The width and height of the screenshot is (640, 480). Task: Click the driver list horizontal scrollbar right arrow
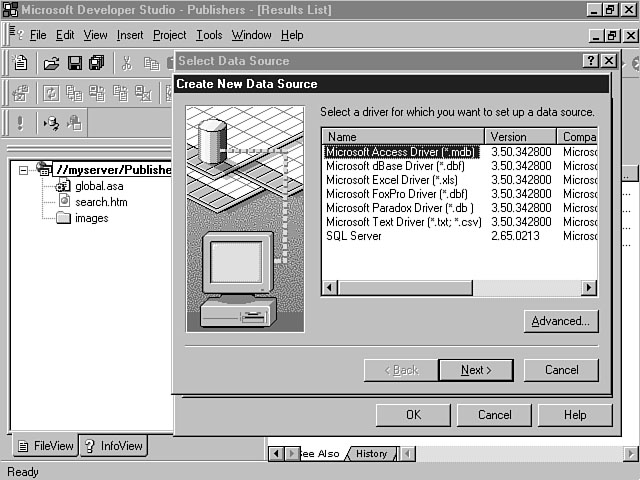pyautogui.click(x=589, y=288)
